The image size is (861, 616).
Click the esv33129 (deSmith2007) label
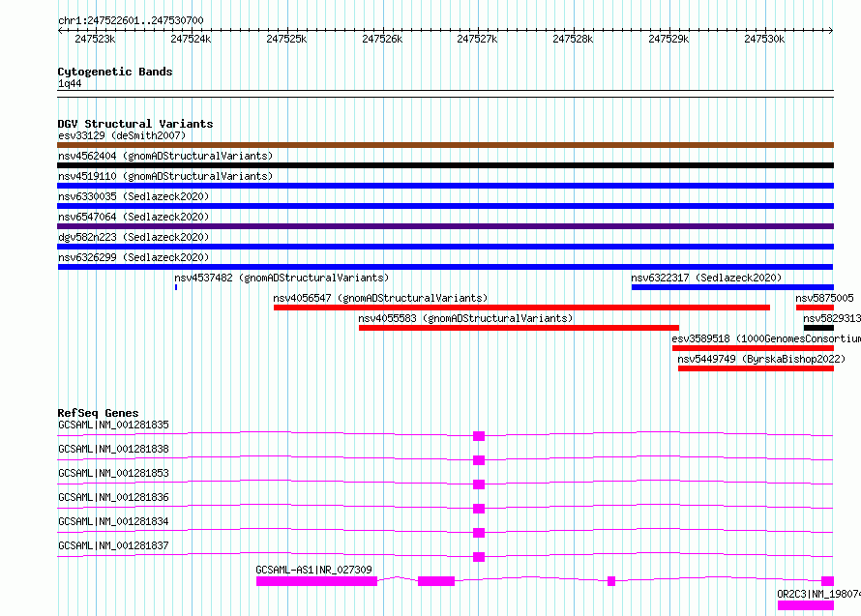tap(122, 135)
